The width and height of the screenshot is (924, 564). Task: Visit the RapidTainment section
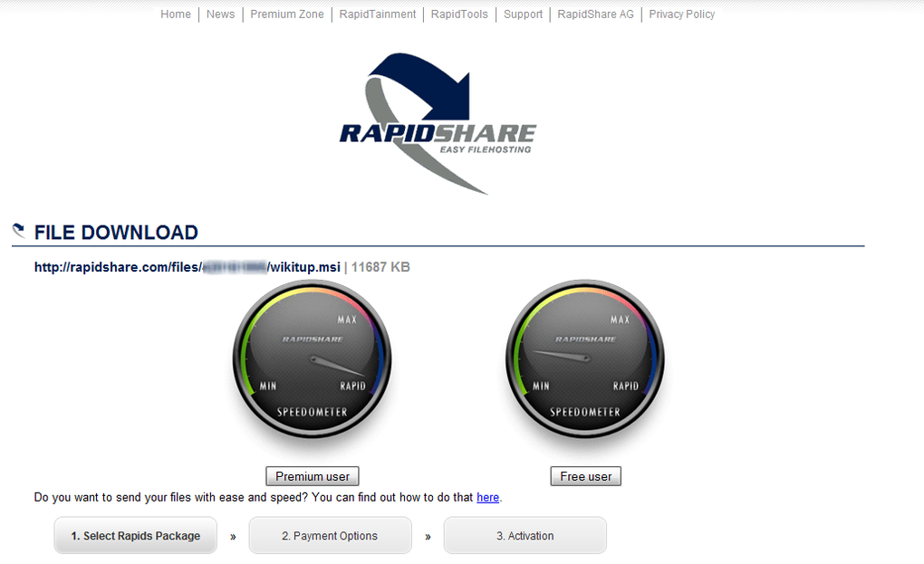click(x=377, y=14)
